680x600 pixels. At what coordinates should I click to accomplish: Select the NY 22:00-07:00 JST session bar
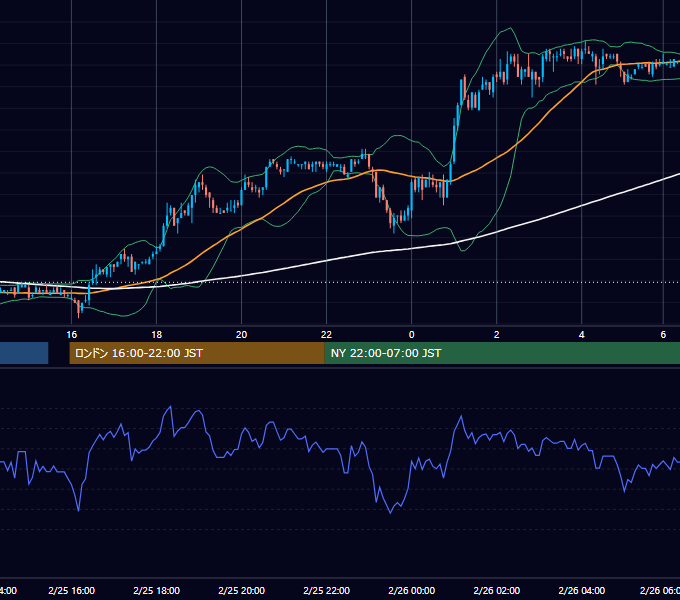tap(502, 353)
